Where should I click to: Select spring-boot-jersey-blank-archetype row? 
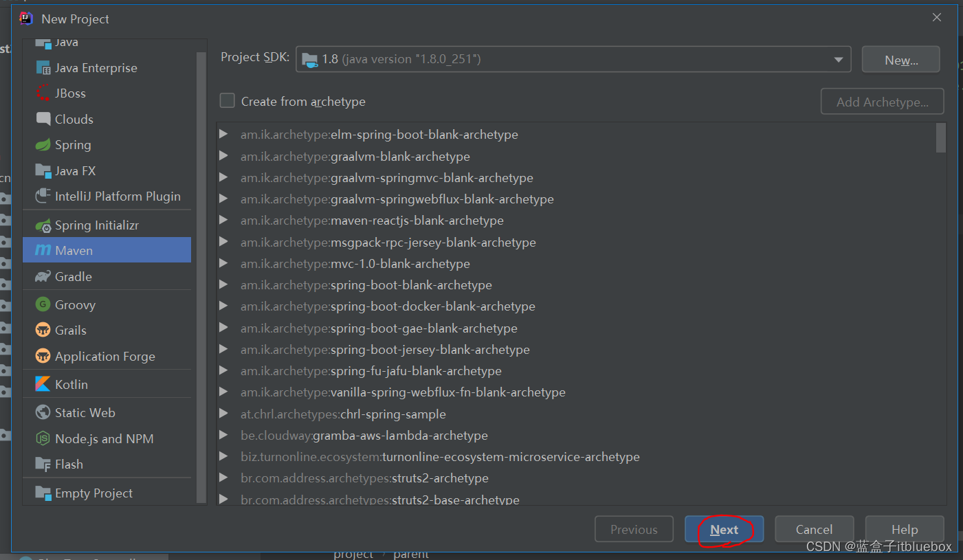(x=582, y=349)
